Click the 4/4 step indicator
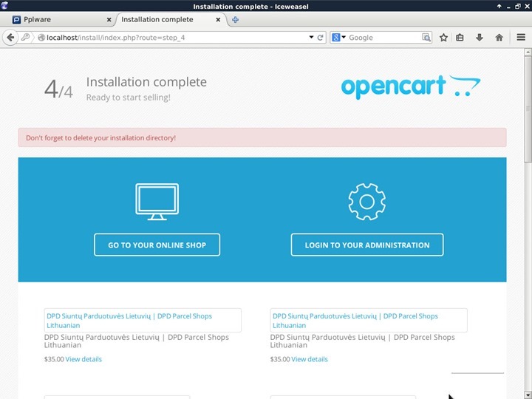 pyautogui.click(x=58, y=89)
